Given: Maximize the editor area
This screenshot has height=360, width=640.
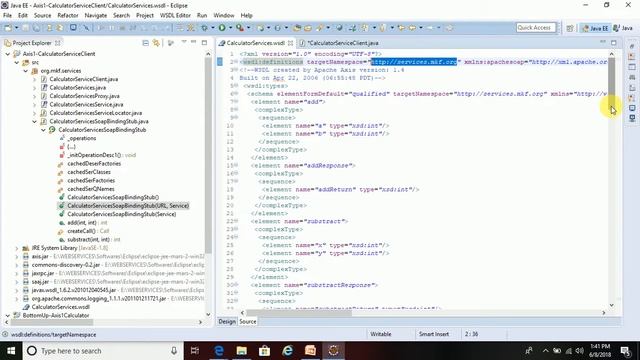Looking at the screenshot, I should click(613, 42).
